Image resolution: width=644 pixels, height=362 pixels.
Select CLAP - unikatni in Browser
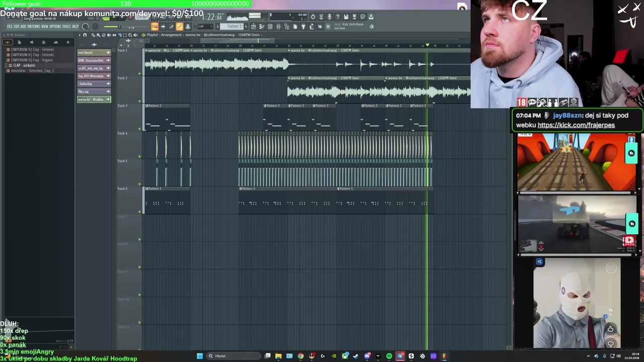[x=24, y=65]
